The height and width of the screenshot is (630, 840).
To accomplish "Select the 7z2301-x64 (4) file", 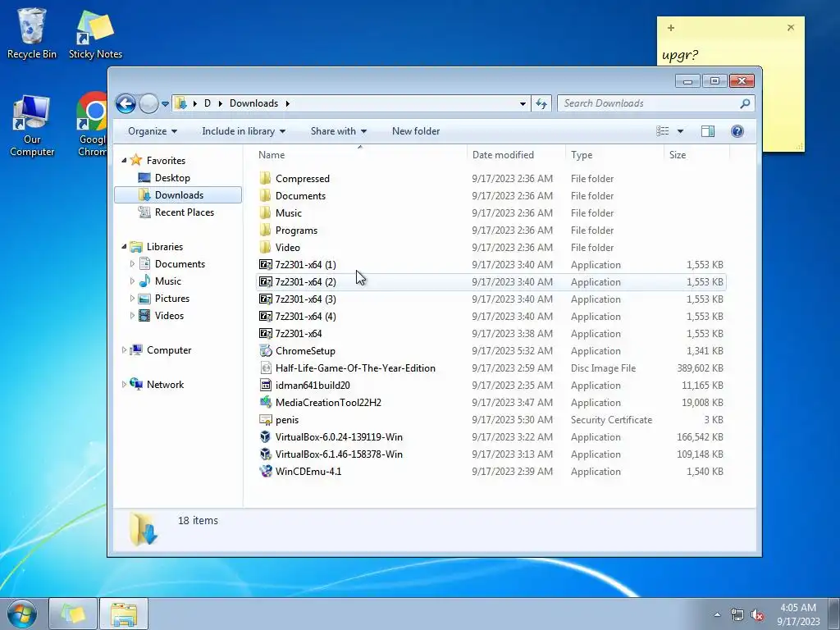I will [x=491, y=316].
